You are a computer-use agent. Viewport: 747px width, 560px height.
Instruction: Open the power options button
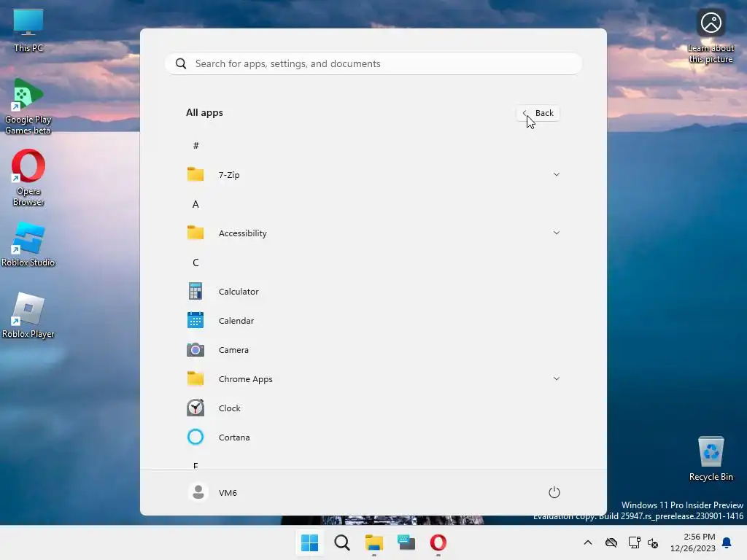(554, 492)
